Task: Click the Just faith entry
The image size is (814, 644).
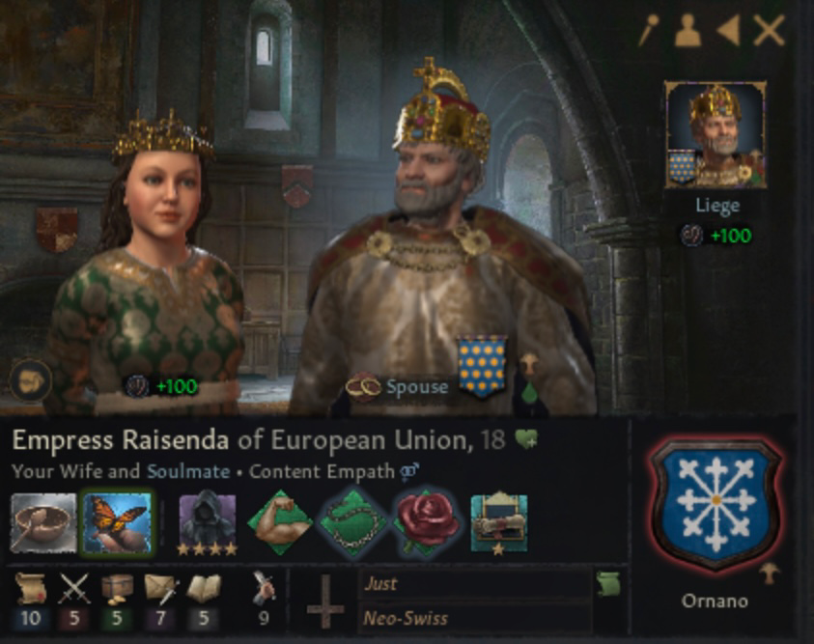Action: click(474, 584)
